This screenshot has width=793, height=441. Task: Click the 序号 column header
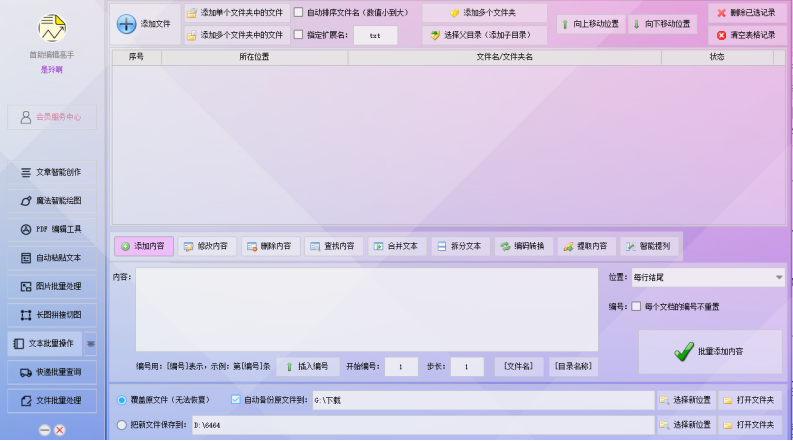tap(137, 57)
